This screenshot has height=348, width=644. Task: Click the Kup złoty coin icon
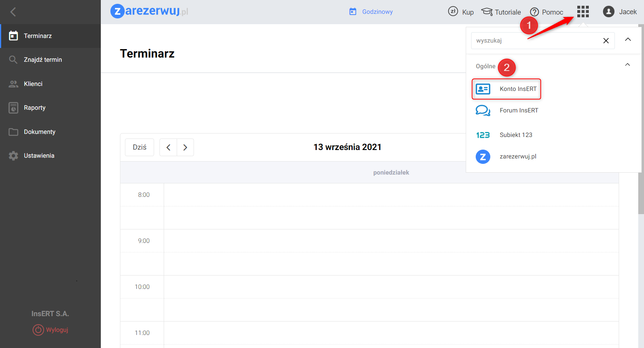point(453,12)
